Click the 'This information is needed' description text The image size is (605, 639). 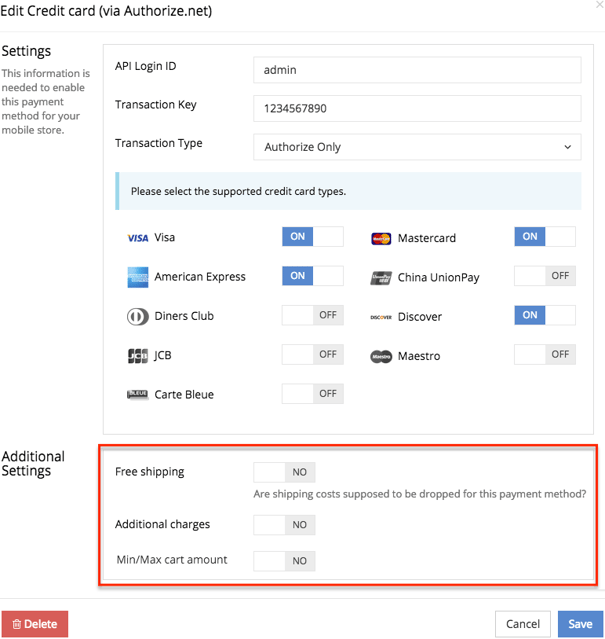pos(46,101)
